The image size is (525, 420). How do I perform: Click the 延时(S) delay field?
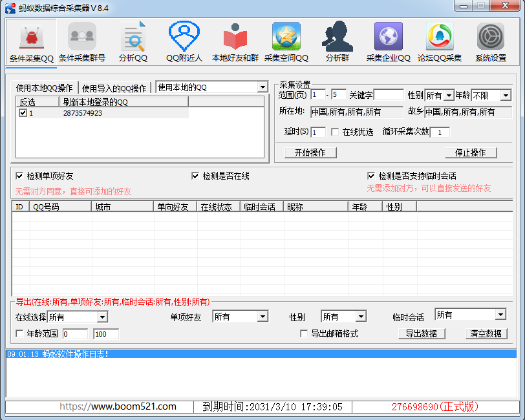318,132
